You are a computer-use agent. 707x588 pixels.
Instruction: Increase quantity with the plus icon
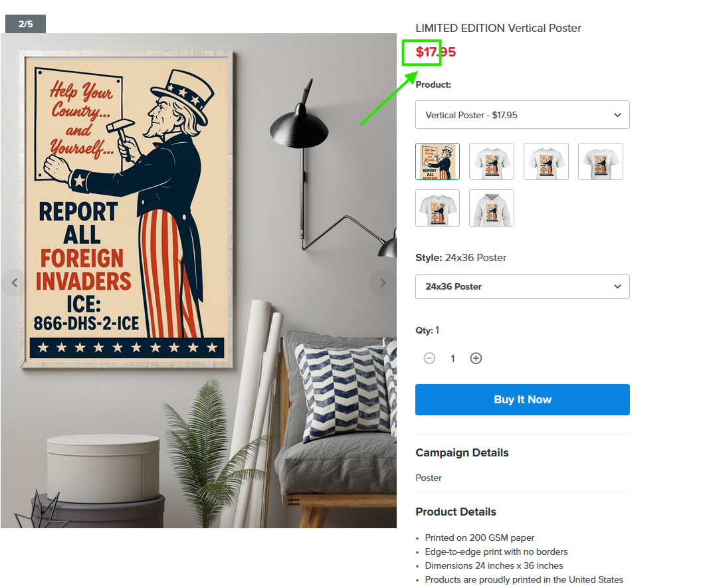[x=476, y=359]
